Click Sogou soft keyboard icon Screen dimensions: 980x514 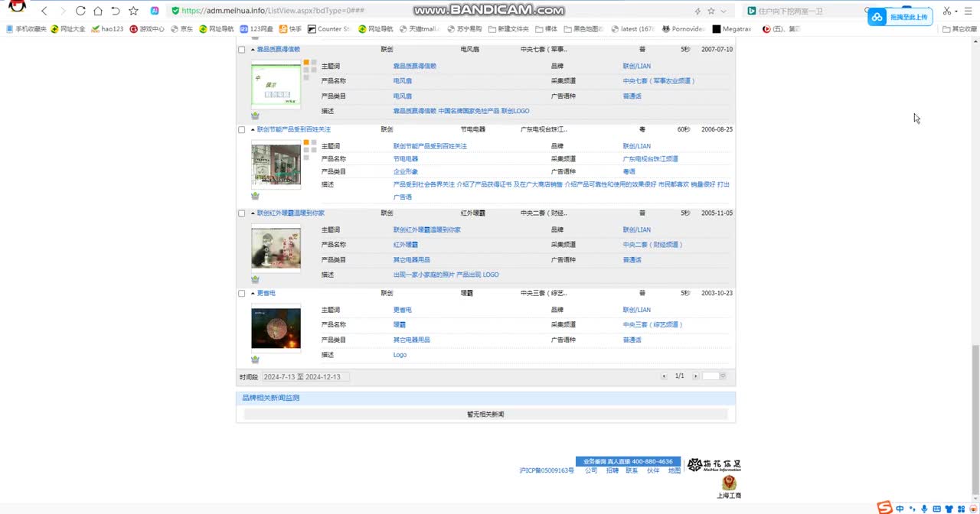936,509
